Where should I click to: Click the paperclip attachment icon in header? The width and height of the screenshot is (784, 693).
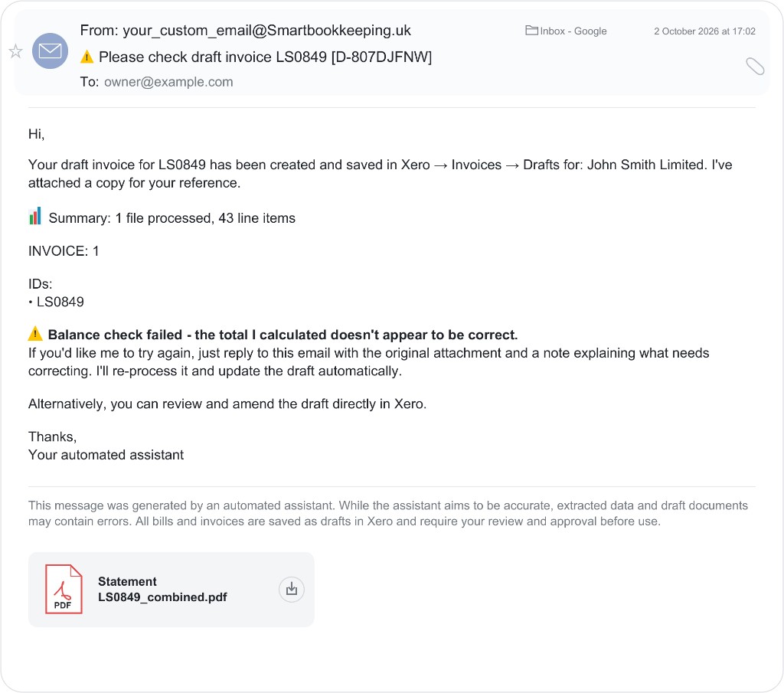coord(755,66)
